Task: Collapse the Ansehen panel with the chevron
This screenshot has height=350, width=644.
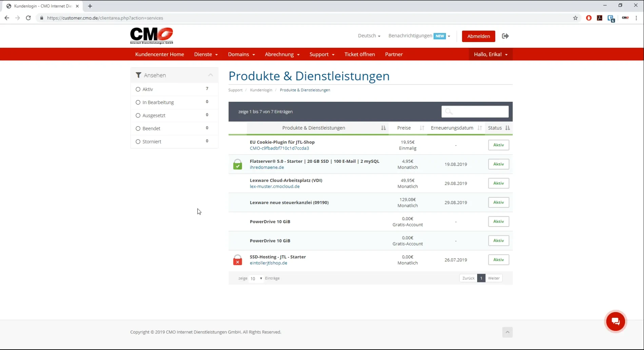Action: coord(211,75)
